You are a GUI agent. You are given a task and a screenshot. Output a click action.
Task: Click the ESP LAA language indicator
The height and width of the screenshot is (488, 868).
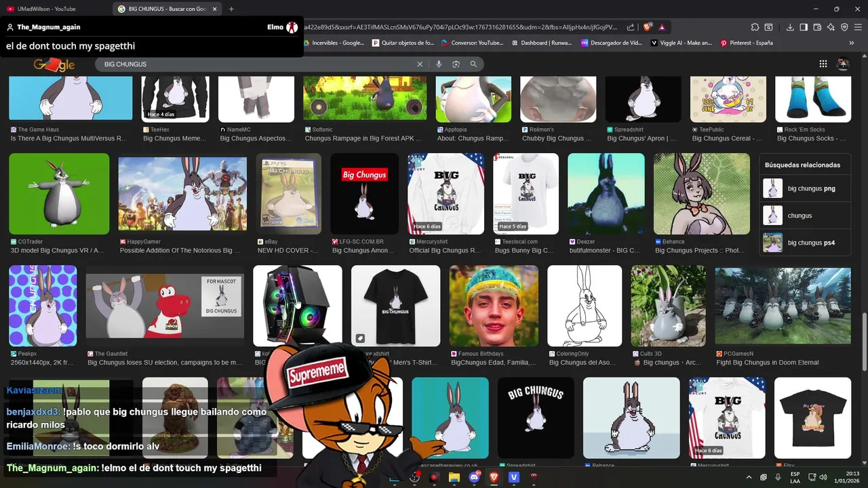795,477
